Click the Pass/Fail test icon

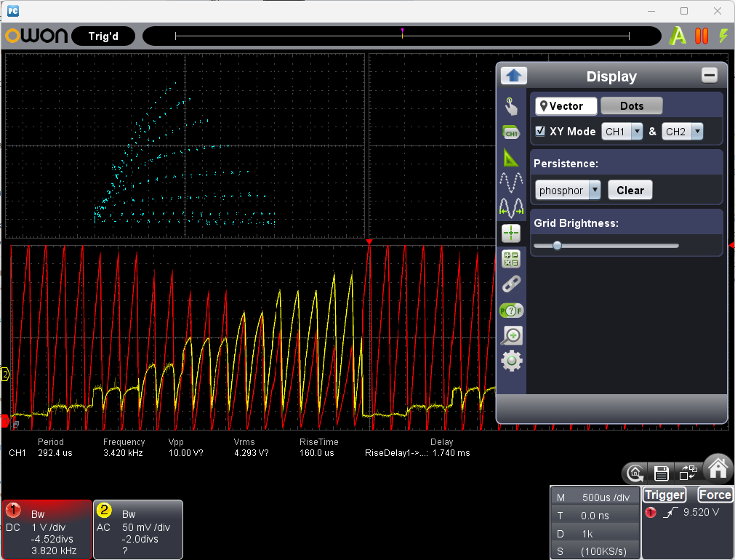click(x=512, y=311)
